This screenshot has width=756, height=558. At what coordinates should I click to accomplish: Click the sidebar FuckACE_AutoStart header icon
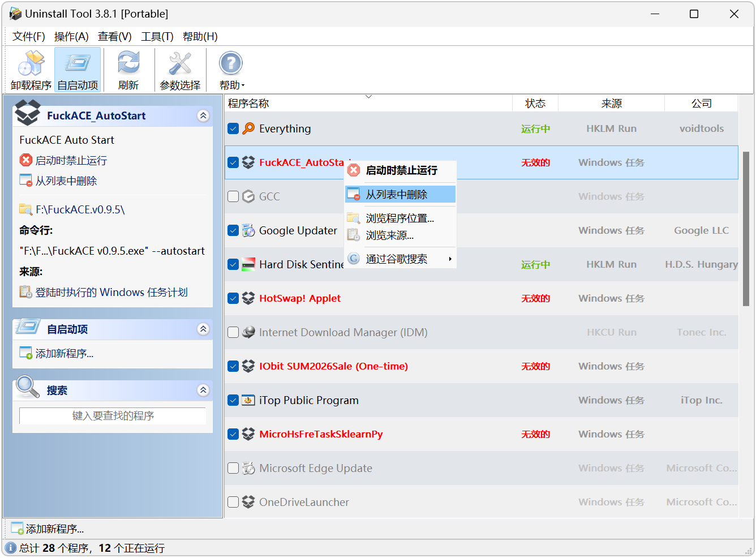point(28,113)
